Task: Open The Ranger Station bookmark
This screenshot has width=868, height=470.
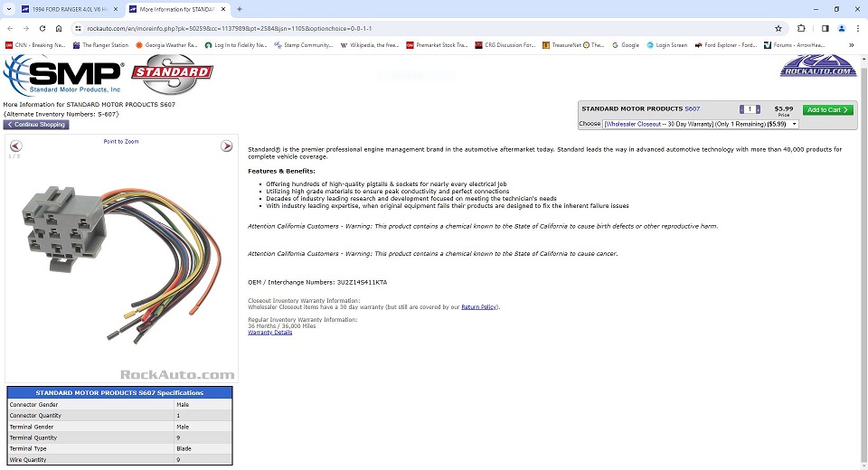Action: [x=100, y=45]
